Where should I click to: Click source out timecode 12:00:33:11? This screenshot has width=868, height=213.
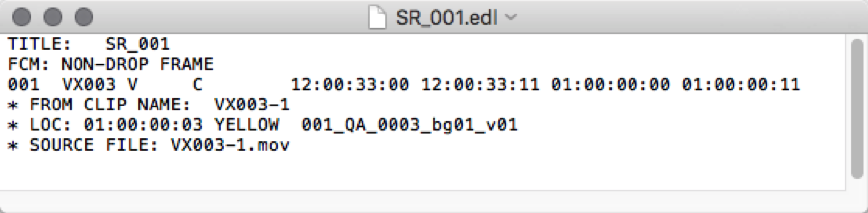[x=480, y=85]
